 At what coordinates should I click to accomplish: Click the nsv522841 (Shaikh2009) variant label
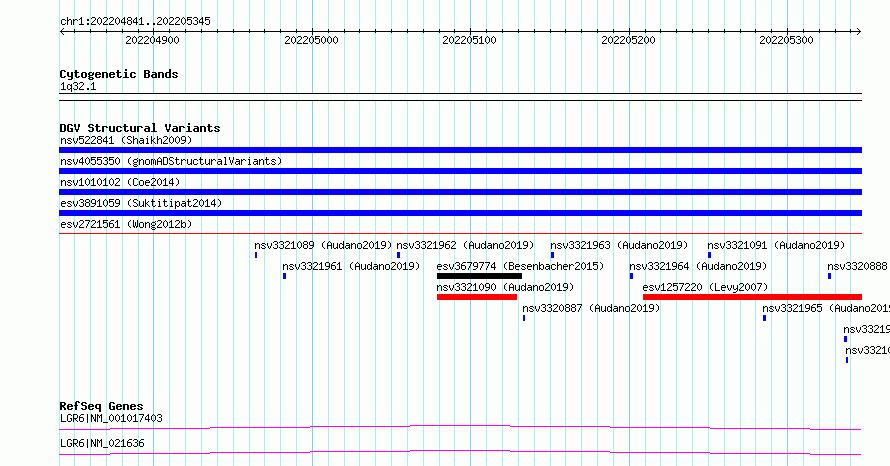click(x=126, y=140)
